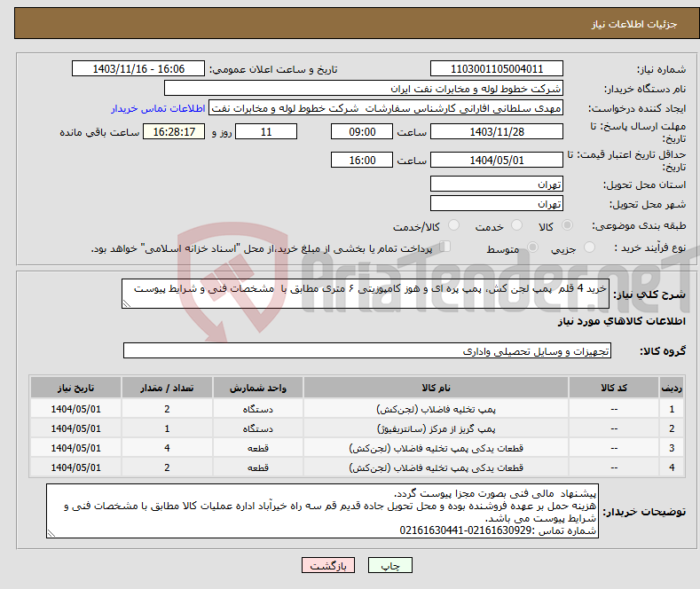700x589 pixels.
Task: Click the delivery province field تهران
Action: click(497, 184)
